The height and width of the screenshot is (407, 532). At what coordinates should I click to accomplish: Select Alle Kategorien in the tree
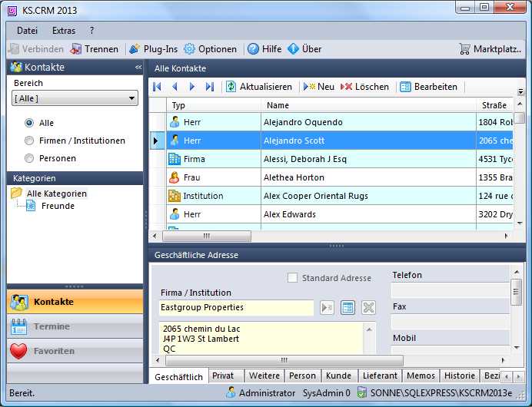click(57, 194)
